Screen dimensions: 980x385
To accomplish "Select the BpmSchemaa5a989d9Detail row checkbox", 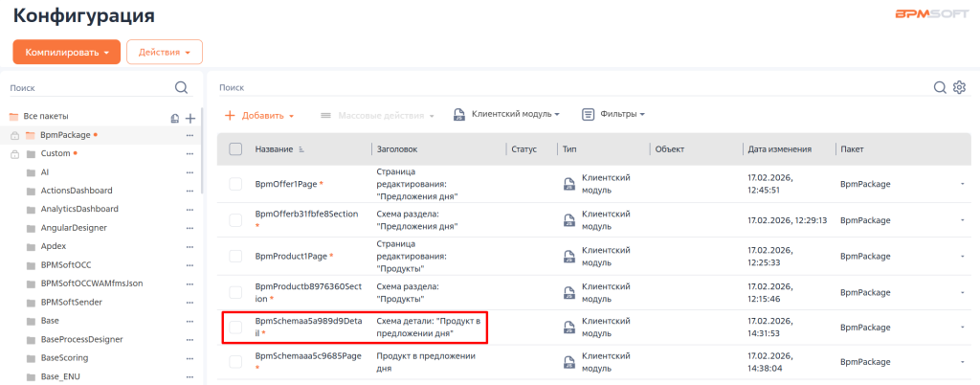I will [x=235, y=328].
